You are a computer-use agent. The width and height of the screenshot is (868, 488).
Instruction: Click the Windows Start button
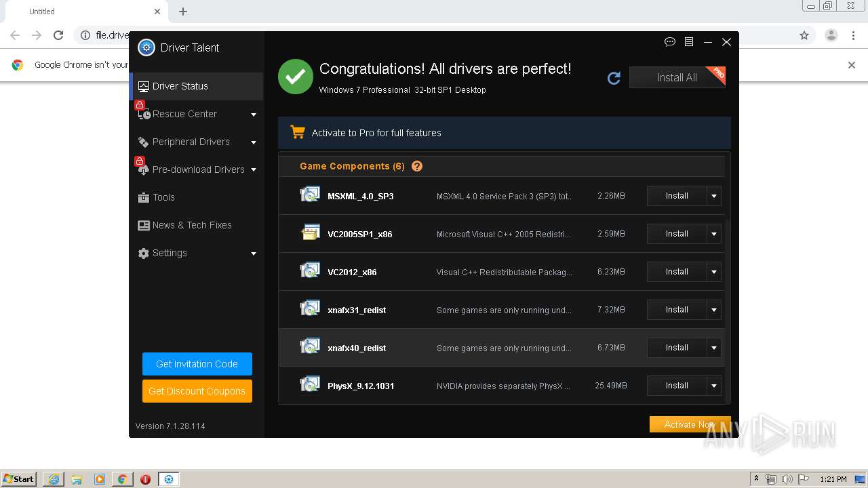(18, 479)
